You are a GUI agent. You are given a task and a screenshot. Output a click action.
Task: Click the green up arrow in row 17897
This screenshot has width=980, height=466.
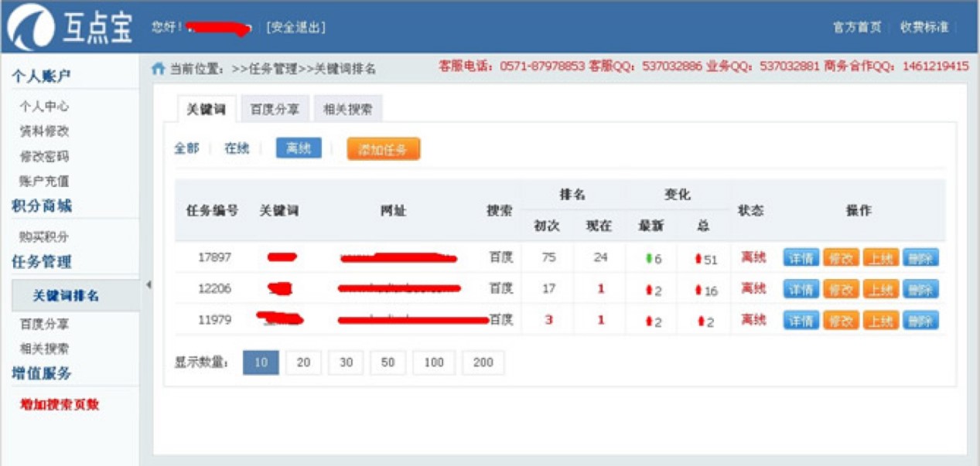[x=650, y=259]
